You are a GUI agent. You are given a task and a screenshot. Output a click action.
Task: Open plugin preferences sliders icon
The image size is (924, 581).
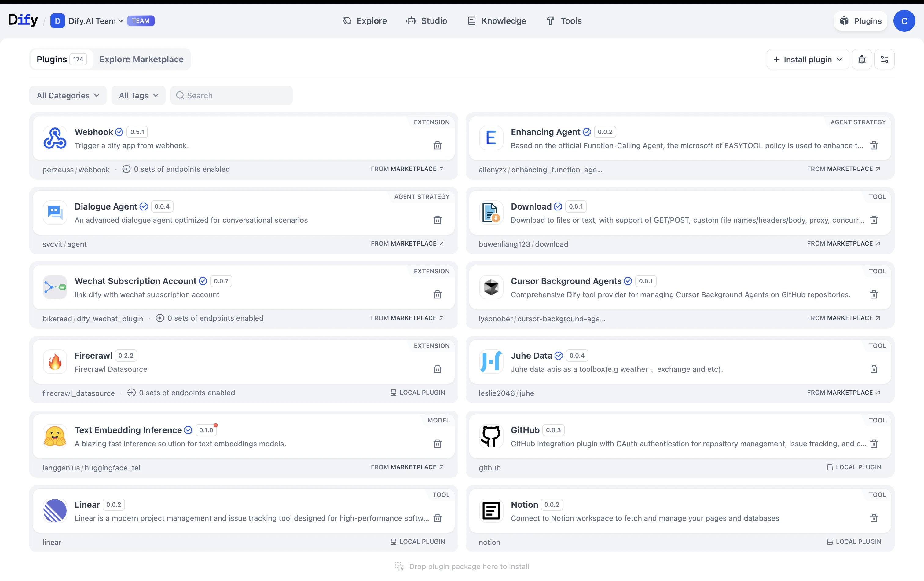tap(884, 60)
